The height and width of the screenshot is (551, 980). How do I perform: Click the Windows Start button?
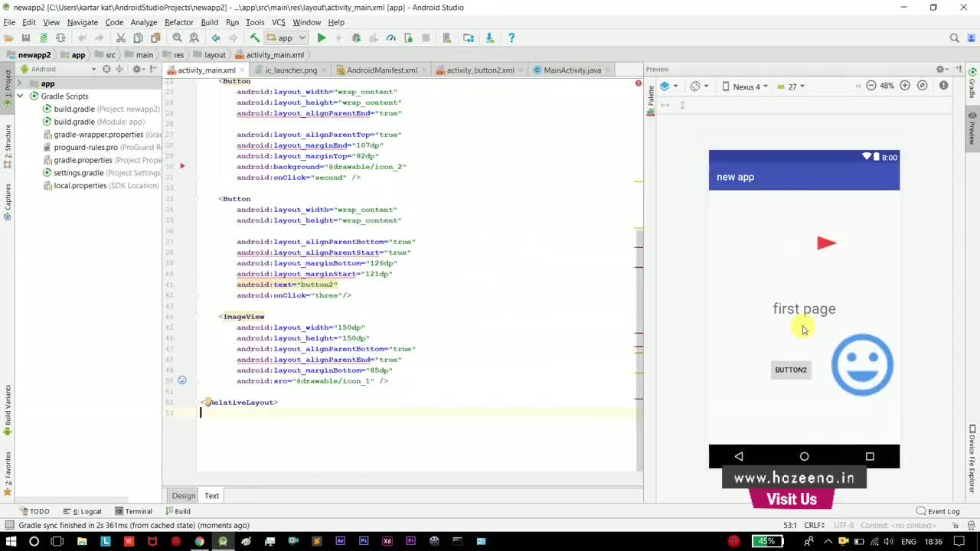pos(11,541)
